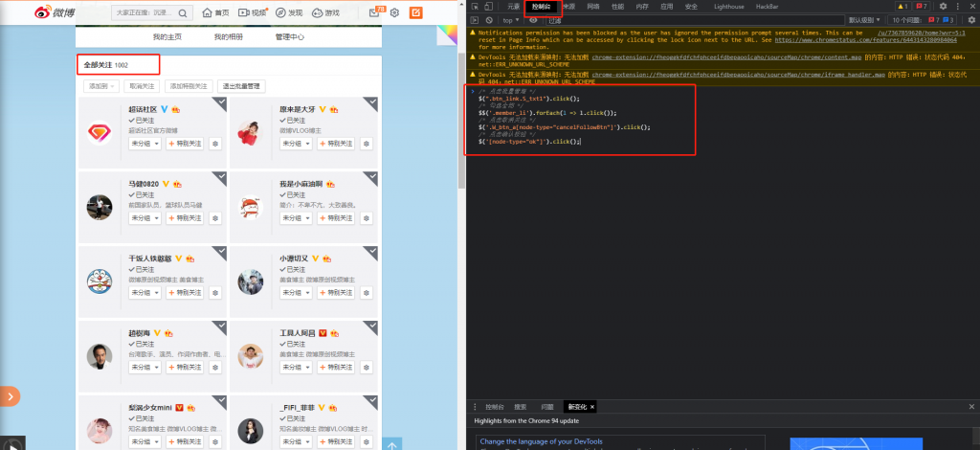Toggle selection checkmark on 工具人阿吕 card
The width and height of the screenshot is (980, 450).
tap(370, 327)
